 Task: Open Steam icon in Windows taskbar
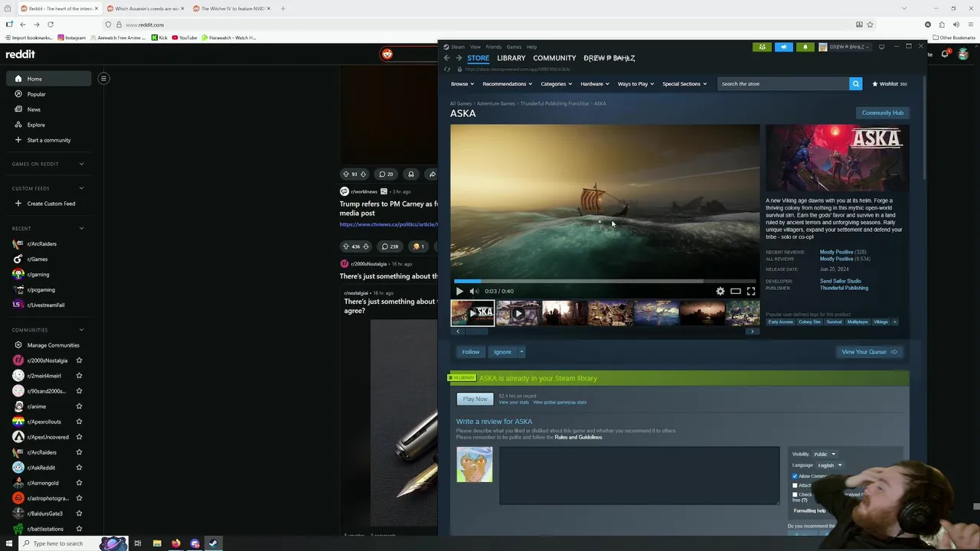point(213,543)
